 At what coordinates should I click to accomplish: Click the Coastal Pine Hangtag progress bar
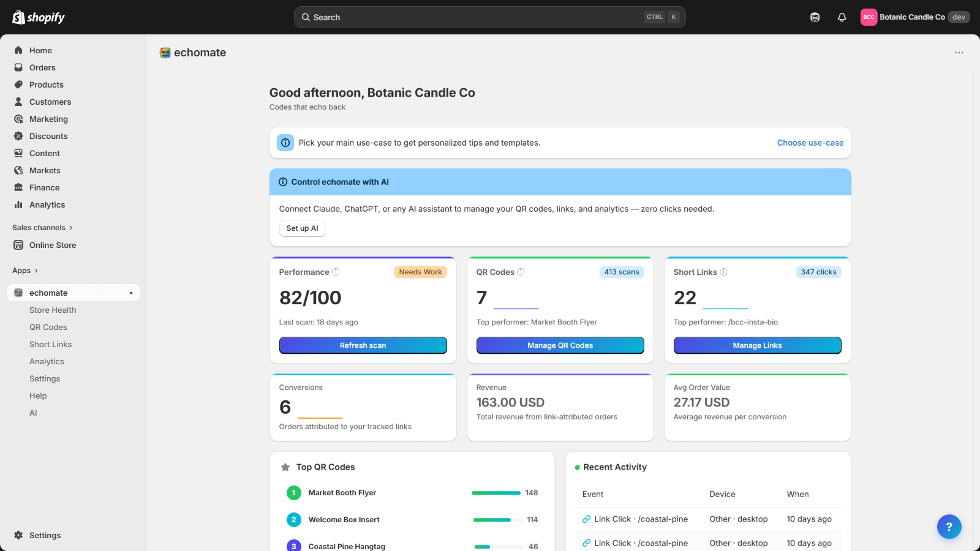497,547
